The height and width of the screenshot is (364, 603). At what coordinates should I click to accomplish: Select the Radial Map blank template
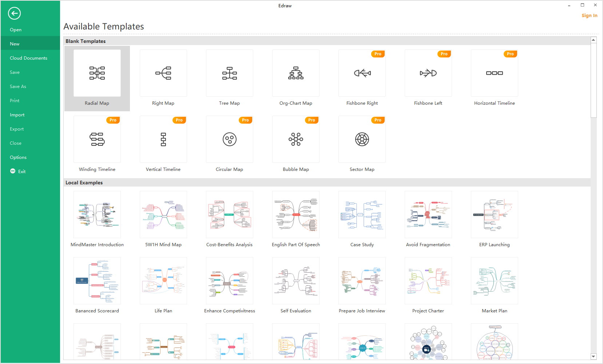tap(97, 73)
